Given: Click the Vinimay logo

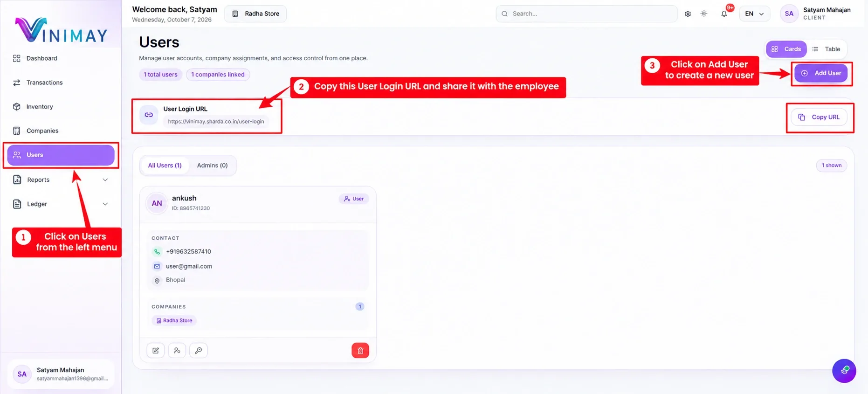Looking at the screenshot, I should (x=61, y=30).
